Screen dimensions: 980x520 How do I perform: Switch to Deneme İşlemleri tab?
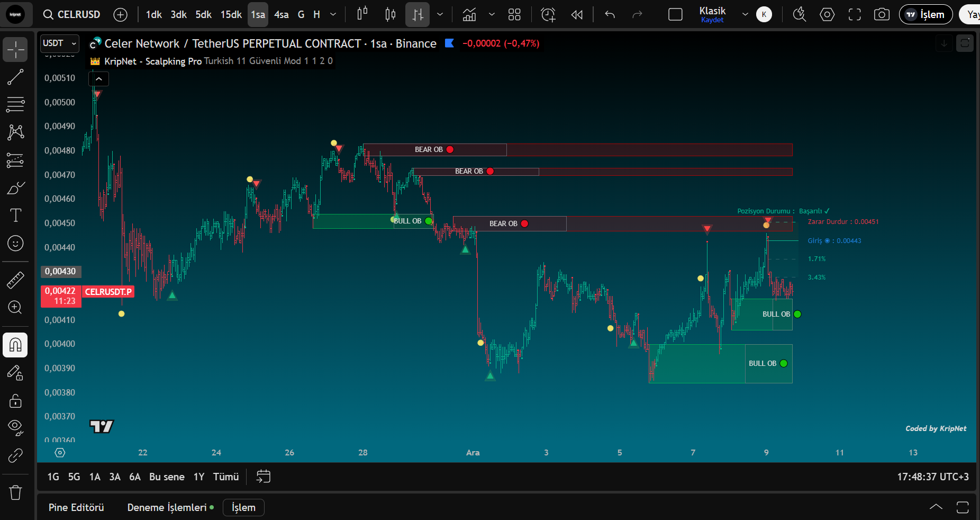point(167,507)
